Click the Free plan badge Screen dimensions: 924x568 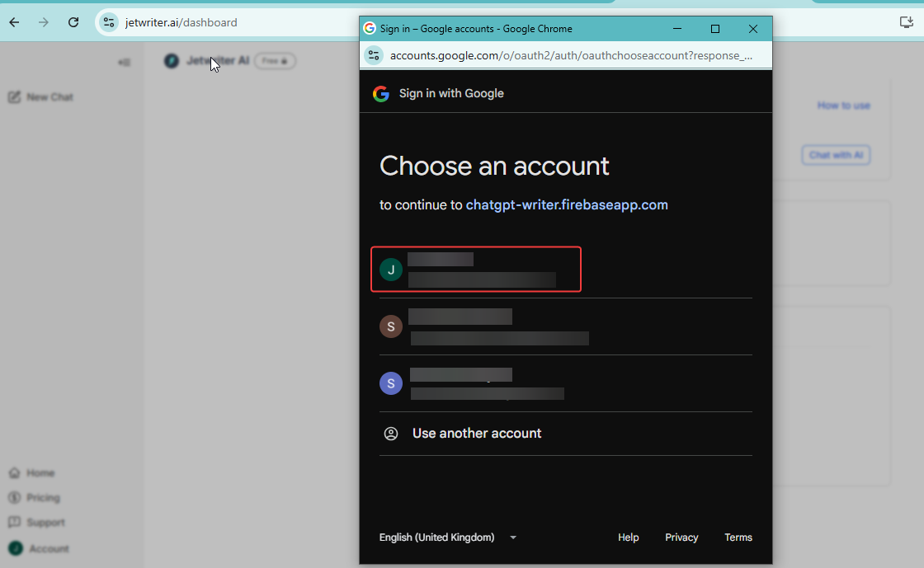click(276, 61)
